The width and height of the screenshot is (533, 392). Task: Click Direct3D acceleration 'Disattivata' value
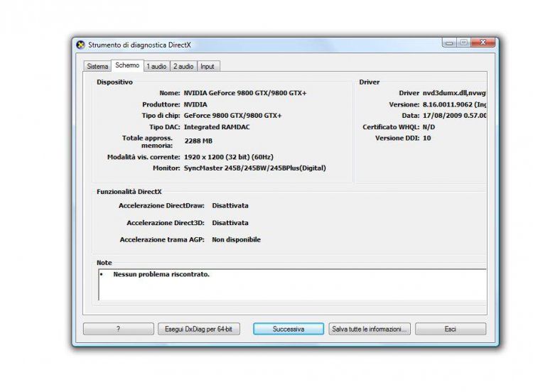230,223
